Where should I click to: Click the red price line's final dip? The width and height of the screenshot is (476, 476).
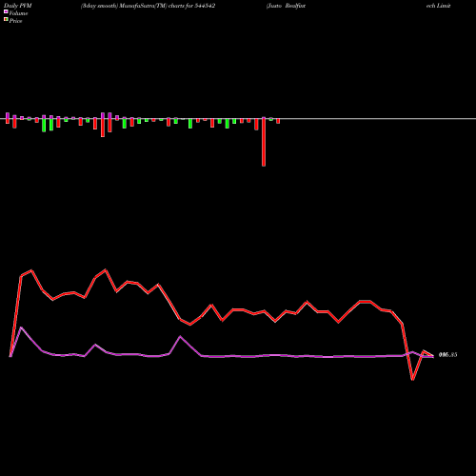point(412,379)
